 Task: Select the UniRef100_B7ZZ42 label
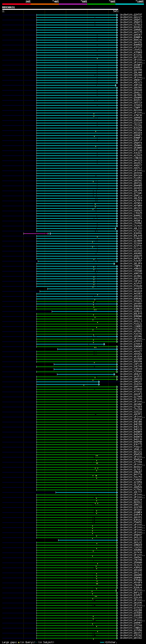(131, 55)
